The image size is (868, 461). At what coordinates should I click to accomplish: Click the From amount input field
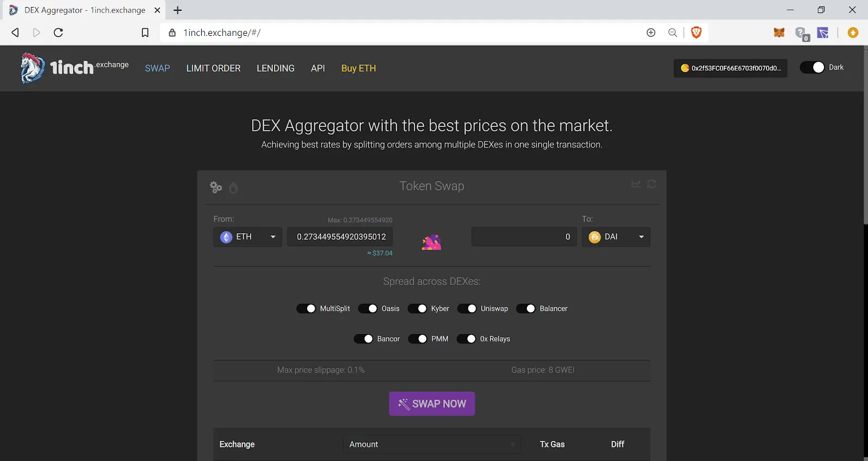(340, 237)
